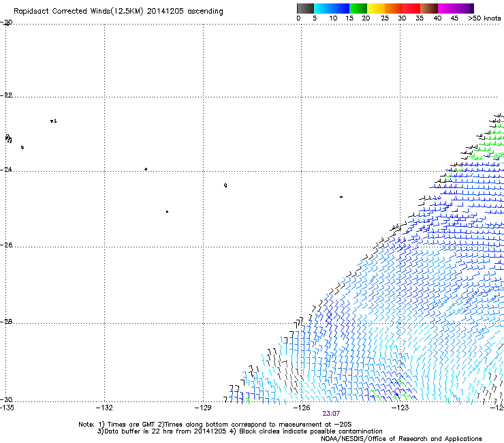The height and width of the screenshot is (443, 504).
Task: Click the green 15-20 knots legend segment
Action: click(358, 8)
